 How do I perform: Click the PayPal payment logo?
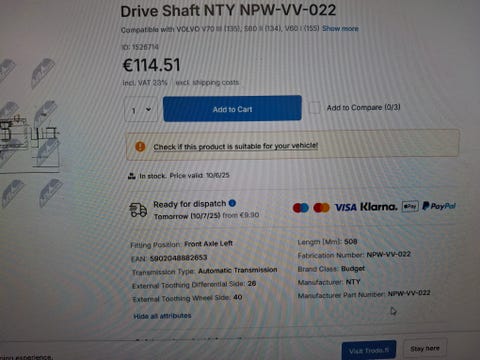[x=439, y=206]
